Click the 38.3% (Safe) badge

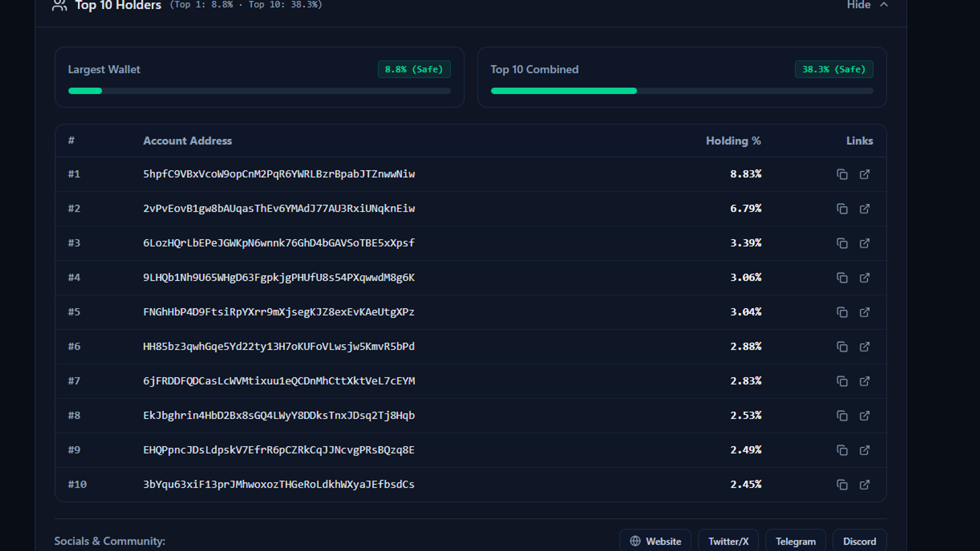[x=834, y=69]
